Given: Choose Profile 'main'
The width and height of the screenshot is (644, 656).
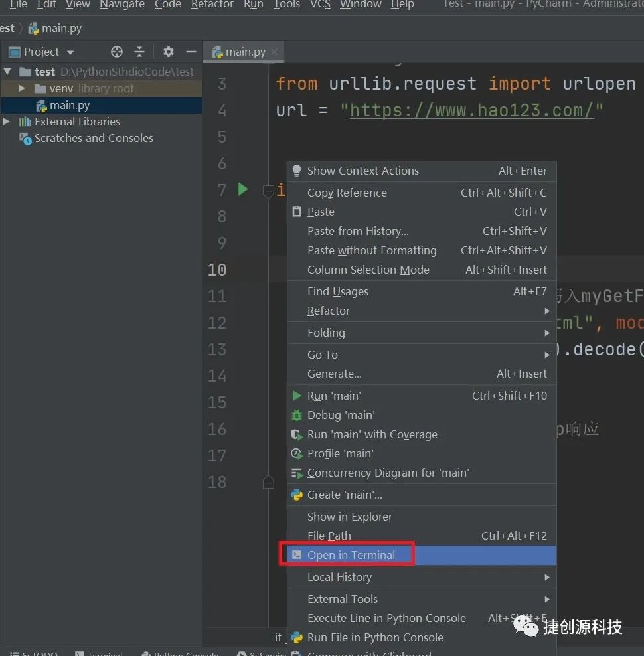Looking at the screenshot, I should [422, 453].
